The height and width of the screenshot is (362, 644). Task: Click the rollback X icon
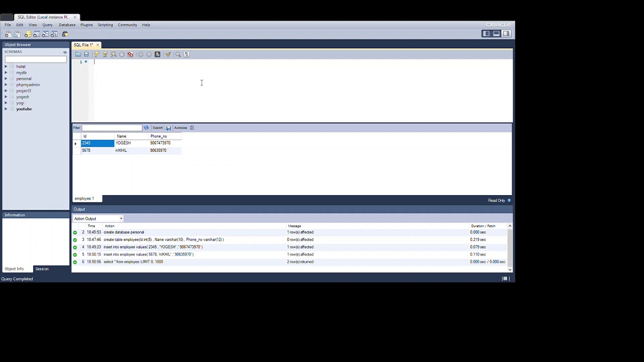(x=149, y=54)
